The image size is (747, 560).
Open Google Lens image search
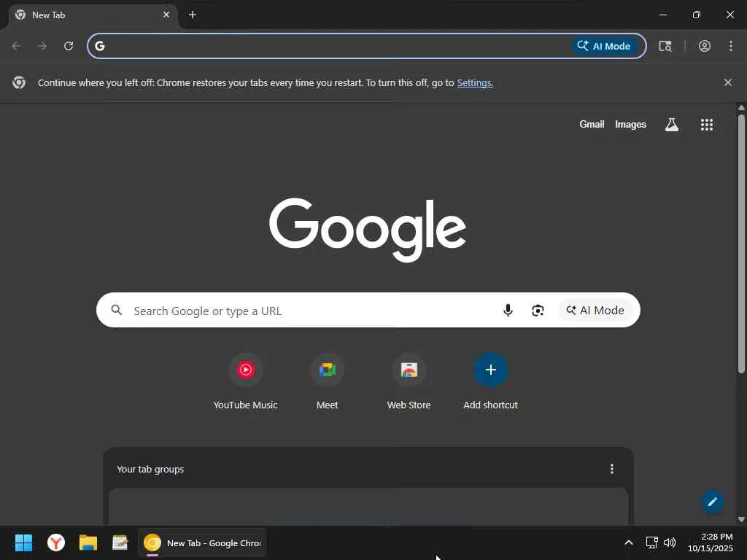(538, 311)
